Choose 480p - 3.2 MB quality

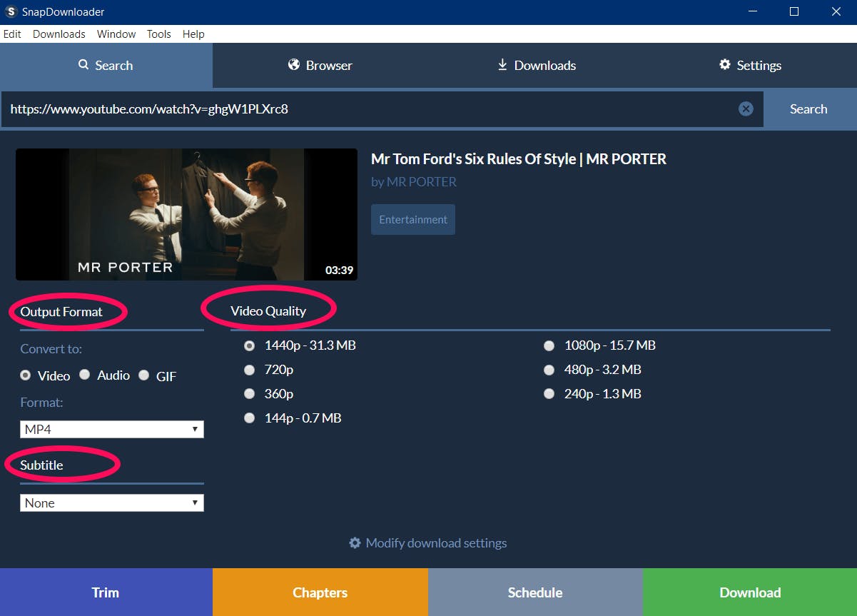[x=549, y=370]
